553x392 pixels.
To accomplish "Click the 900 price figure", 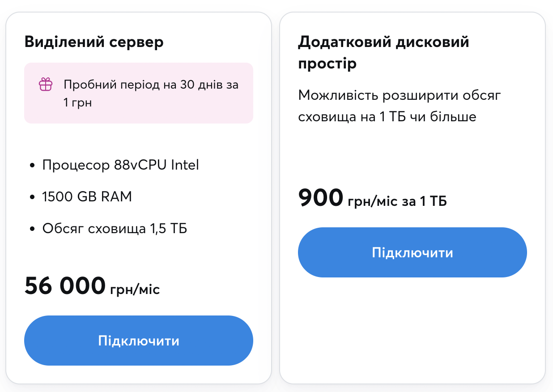I will tap(320, 197).
